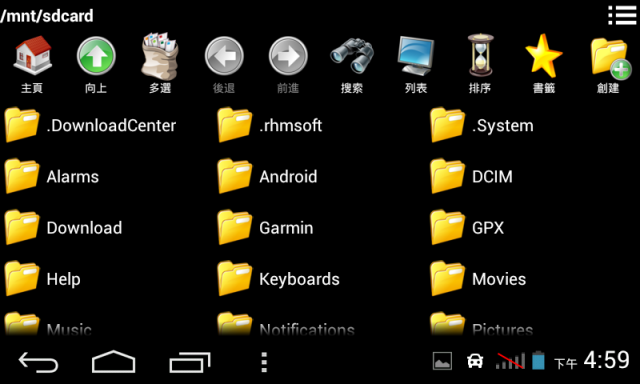Tap the /mnt/sdcard path text

(x=47, y=16)
